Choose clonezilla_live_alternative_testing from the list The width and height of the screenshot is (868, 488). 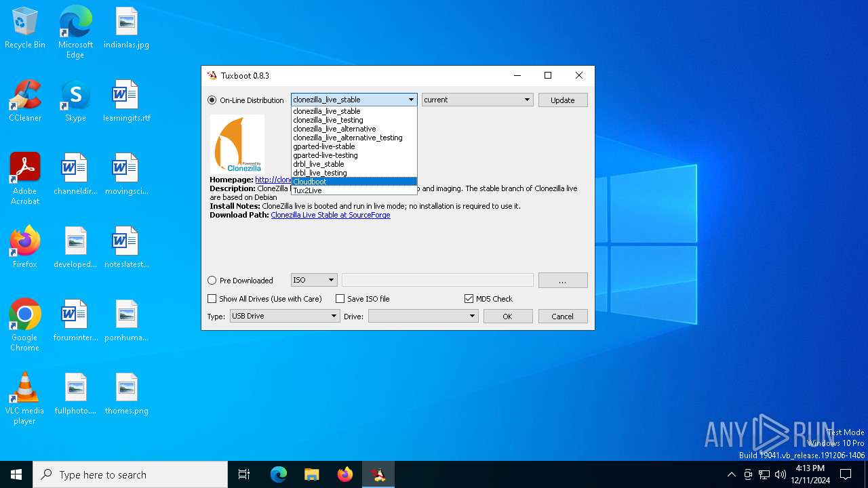pos(354,138)
